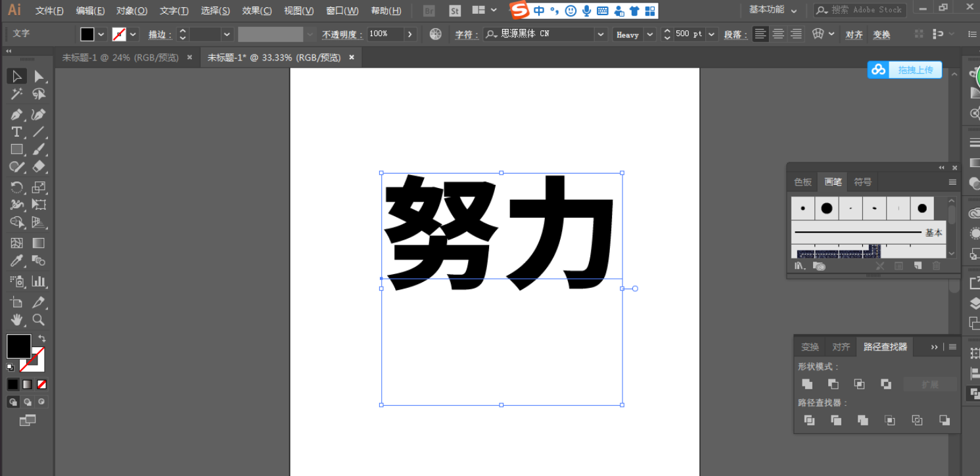Click the swap fill and stroke arrow
Screen dimensions: 980x476
tap(41, 339)
